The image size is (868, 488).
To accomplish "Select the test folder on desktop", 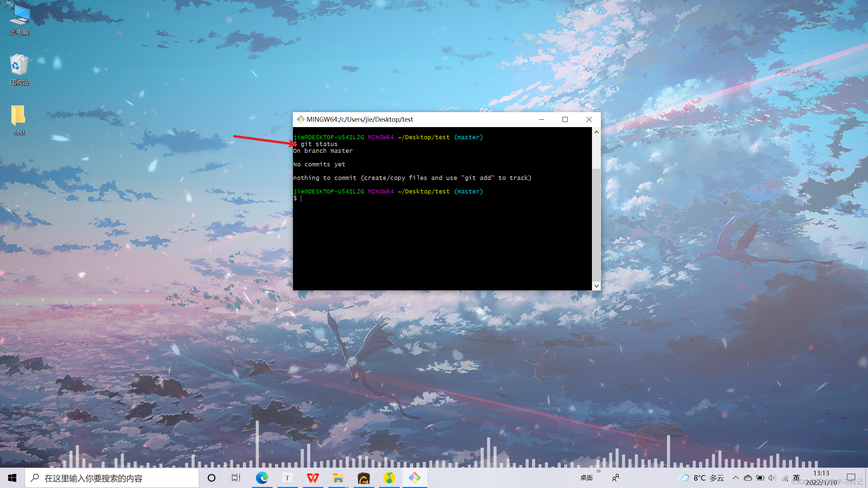I will 19,120.
